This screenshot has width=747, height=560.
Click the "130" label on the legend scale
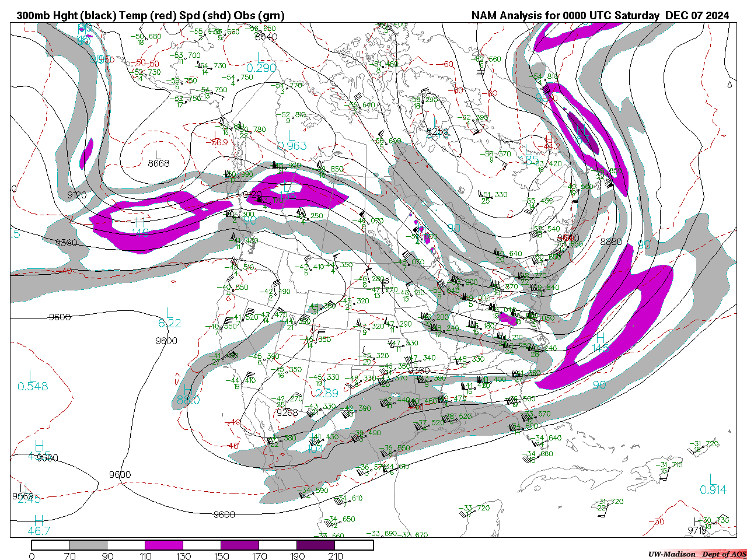184,556
